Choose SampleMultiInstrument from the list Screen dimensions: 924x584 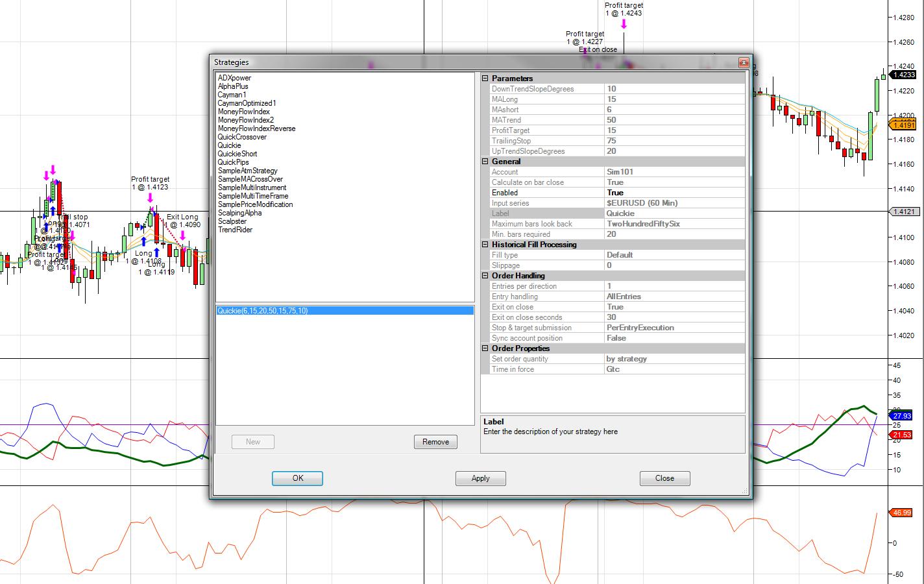point(252,188)
